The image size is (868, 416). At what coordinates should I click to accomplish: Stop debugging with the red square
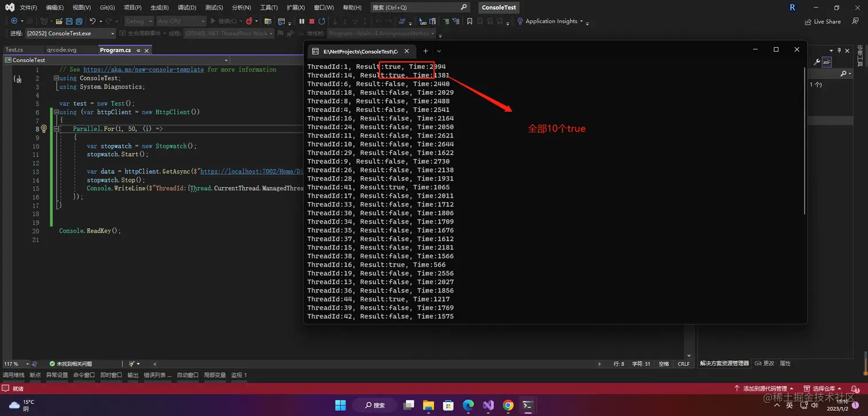click(x=312, y=21)
